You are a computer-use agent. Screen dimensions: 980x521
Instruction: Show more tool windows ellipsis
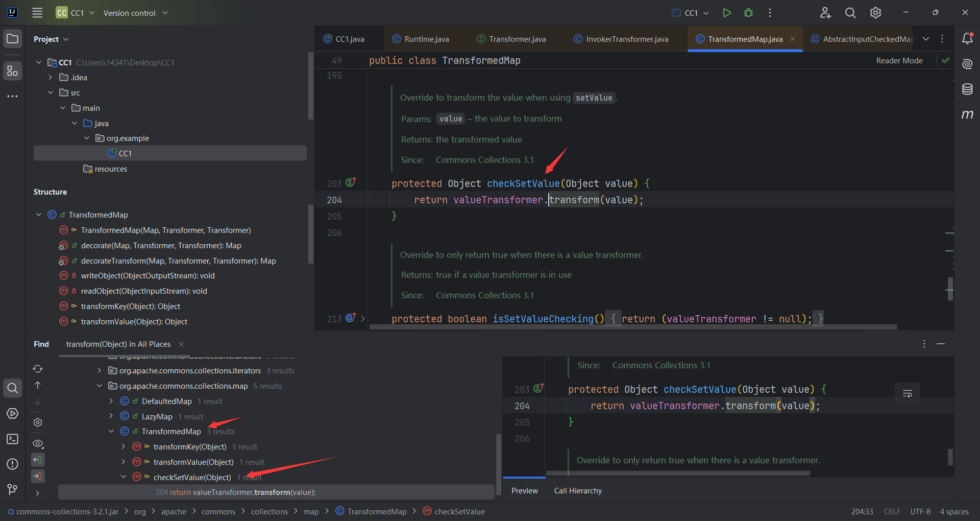13,96
